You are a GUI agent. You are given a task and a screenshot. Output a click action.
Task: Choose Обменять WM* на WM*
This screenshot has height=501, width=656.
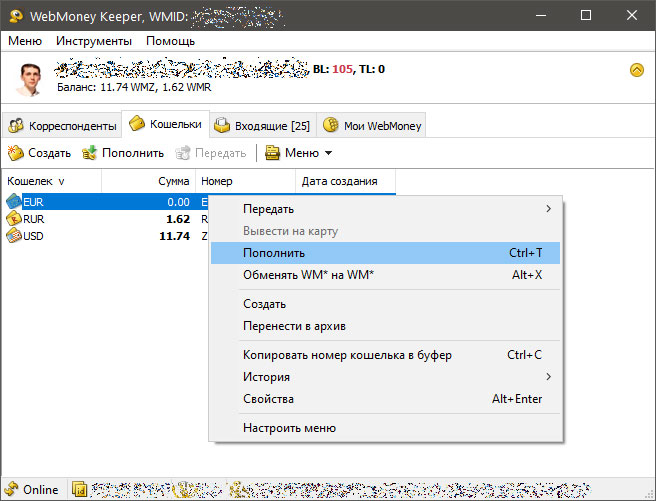pos(385,275)
